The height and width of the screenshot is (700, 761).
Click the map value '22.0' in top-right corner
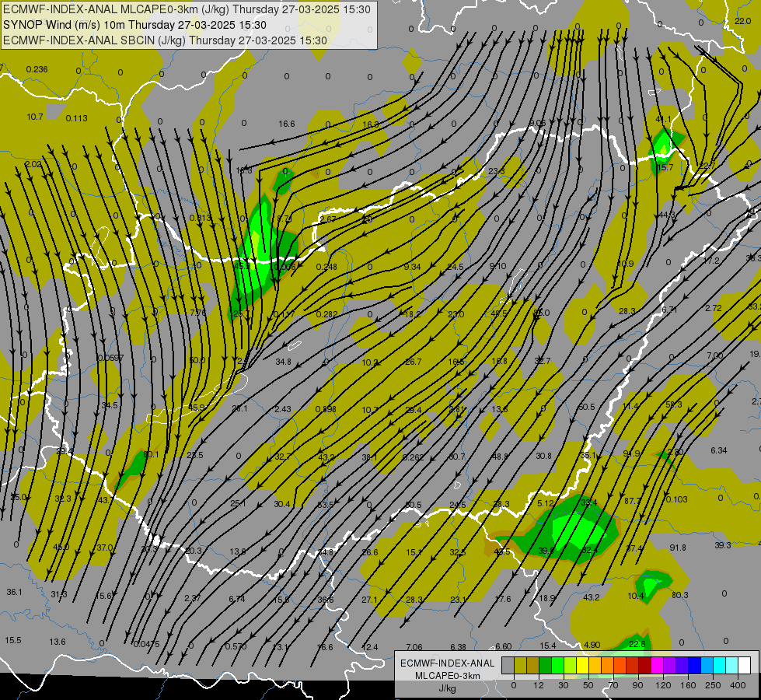point(742,21)
